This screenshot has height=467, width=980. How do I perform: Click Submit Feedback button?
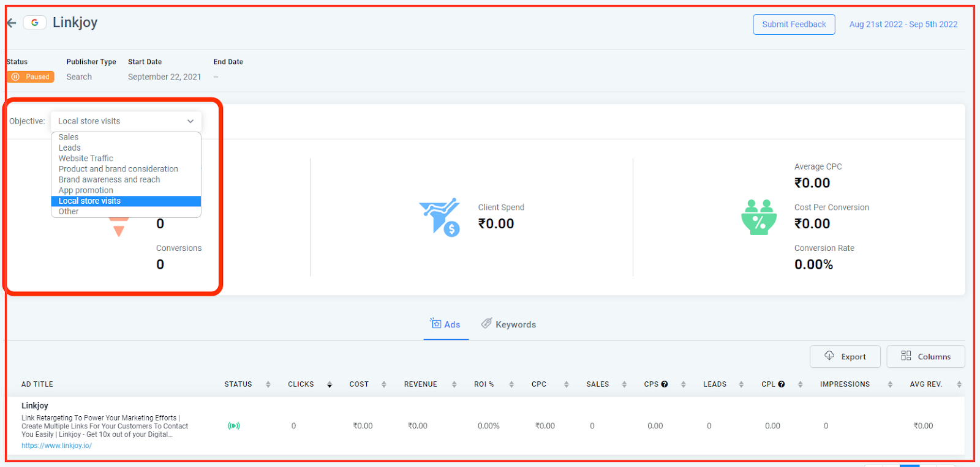click(x=794, y=24)
